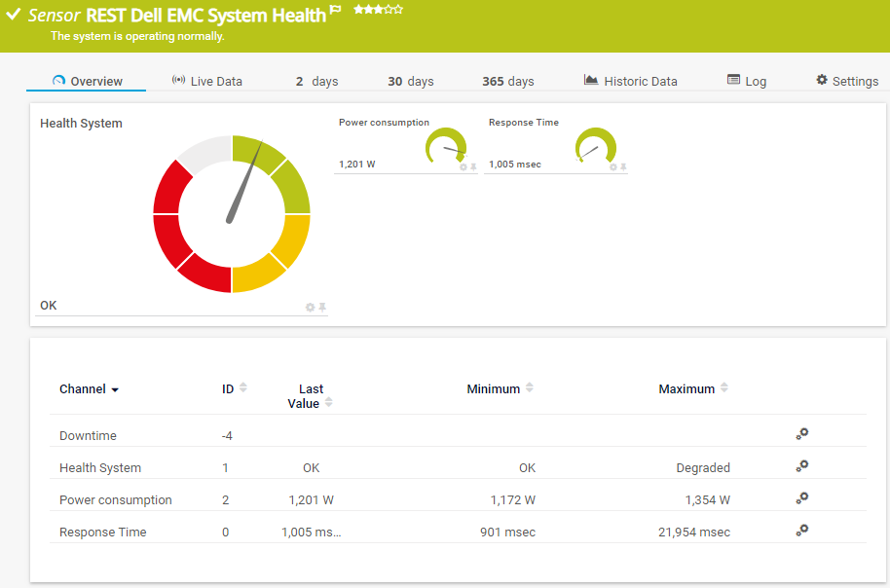Image resolution: width=890 pixels, height=588 pixels.
Task: Click the 901 msec minimum value
Action: click(x=507, y=532)
